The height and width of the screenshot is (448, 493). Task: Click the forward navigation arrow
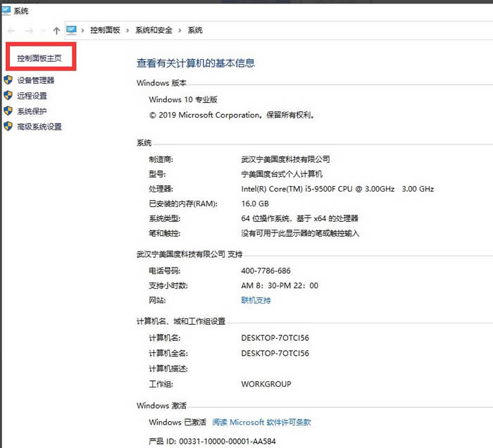29,30
